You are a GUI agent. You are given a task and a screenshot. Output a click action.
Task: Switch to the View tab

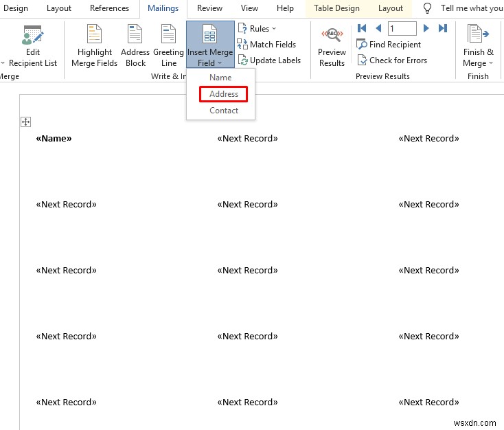pyautogui.click(x=249, y=8)
